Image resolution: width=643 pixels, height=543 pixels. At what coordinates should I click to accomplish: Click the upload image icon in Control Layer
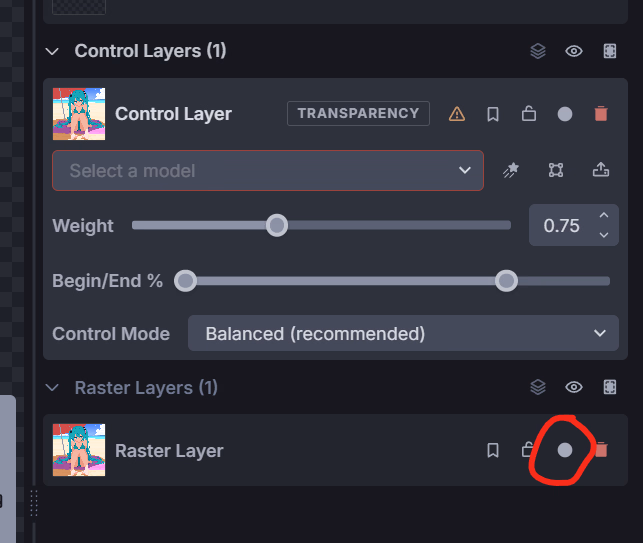[601, 169]
